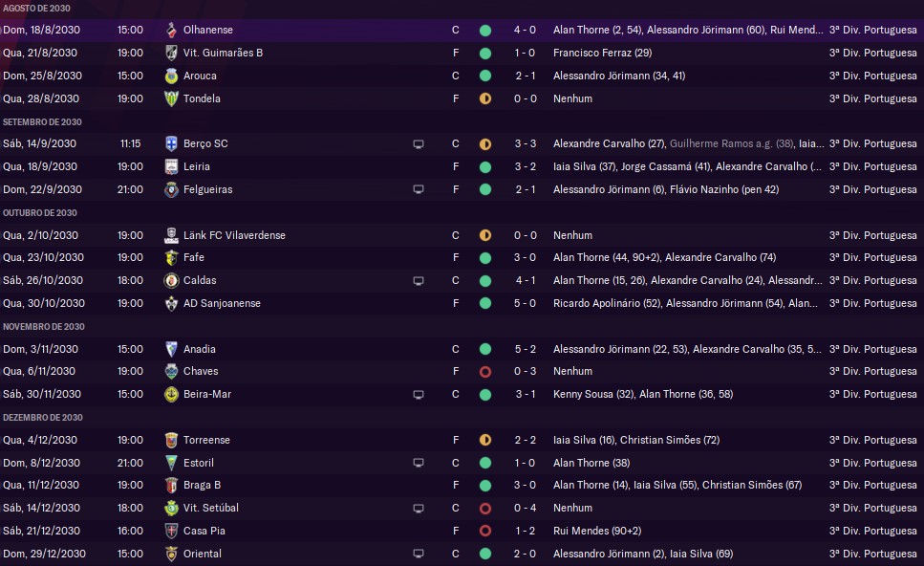Select the Beira-Mar yellow badge icon
The image size is (924, 566).
[x=171, y=394]
